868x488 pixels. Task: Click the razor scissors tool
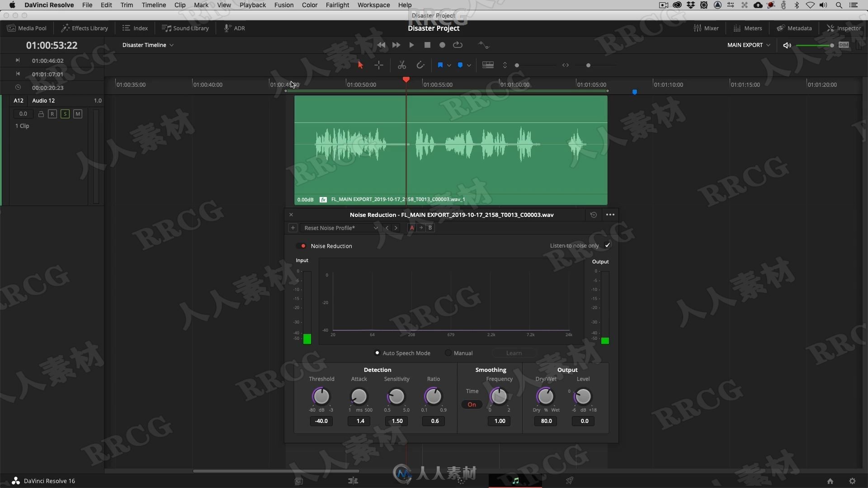[x=401, y=65]
